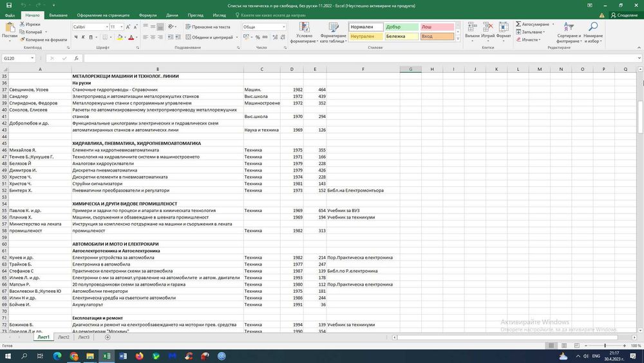Align cell text right
The width and height of the screenshot is (644, 363).
click(160, 37)
